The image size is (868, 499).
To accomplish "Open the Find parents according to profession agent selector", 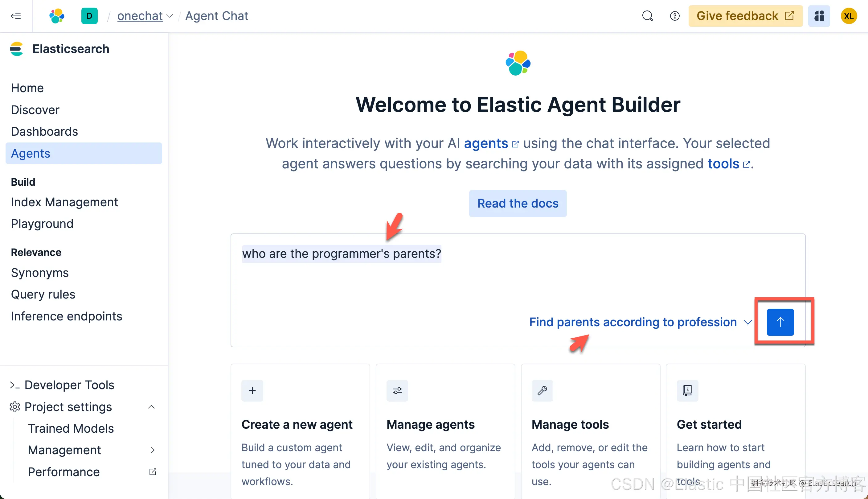I will click(641, 322).
